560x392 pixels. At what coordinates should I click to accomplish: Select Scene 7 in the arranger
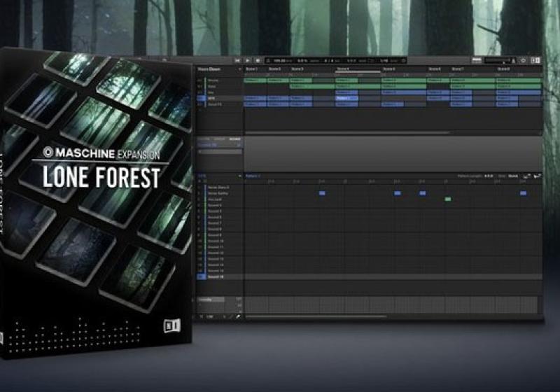[458, 69]
